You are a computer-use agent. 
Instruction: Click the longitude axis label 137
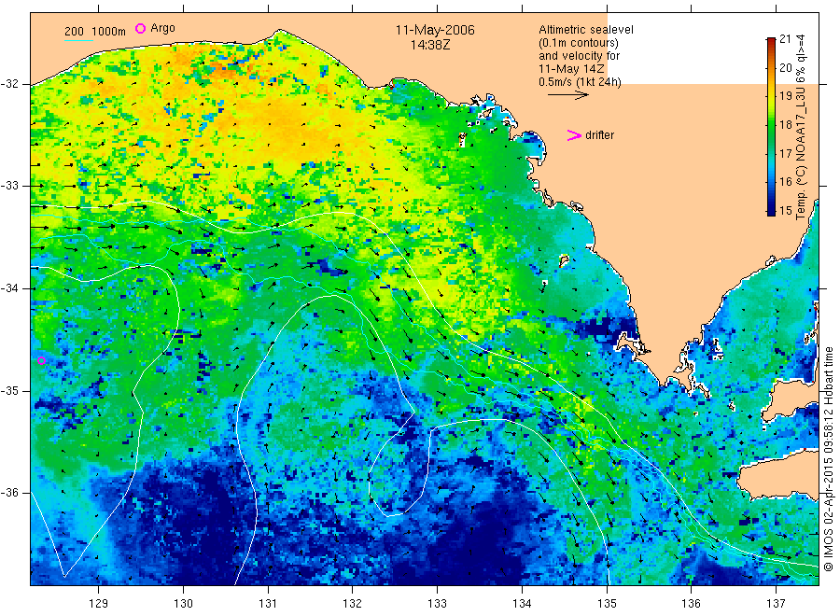[x=776, y=604]
